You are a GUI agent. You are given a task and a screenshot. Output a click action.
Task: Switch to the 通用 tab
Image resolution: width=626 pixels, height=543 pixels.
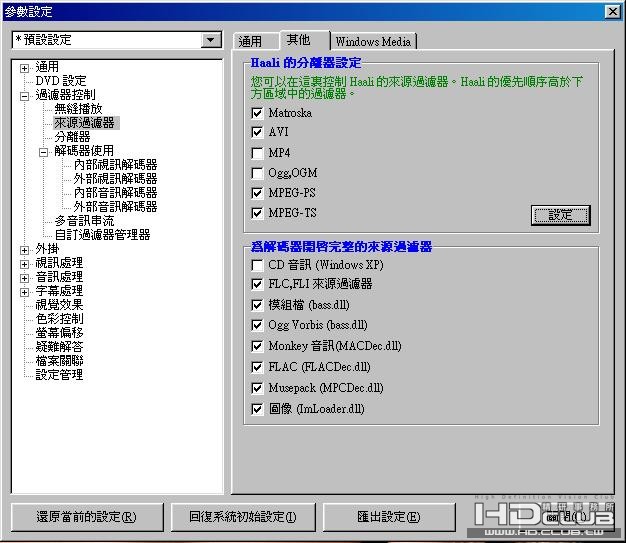[x=256, y=42]
